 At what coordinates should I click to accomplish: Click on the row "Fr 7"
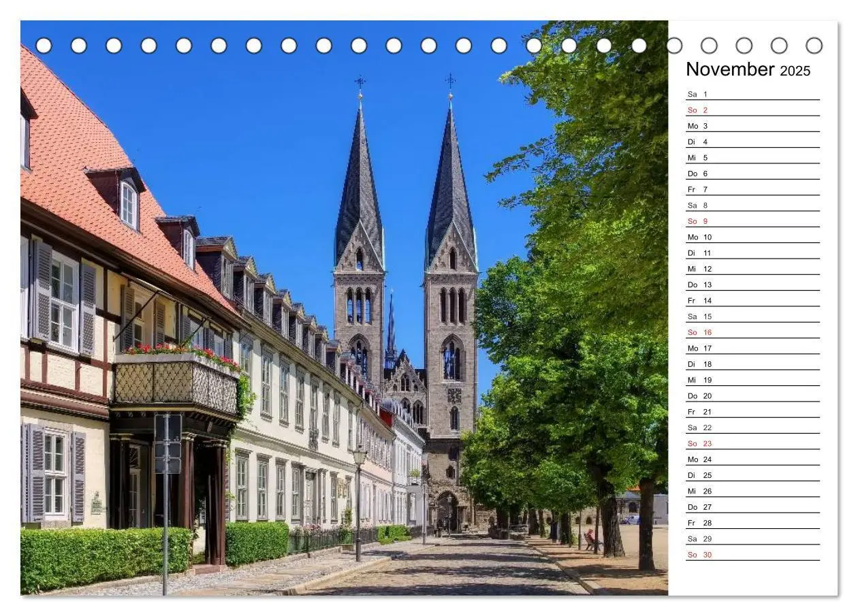pos(752,189)
